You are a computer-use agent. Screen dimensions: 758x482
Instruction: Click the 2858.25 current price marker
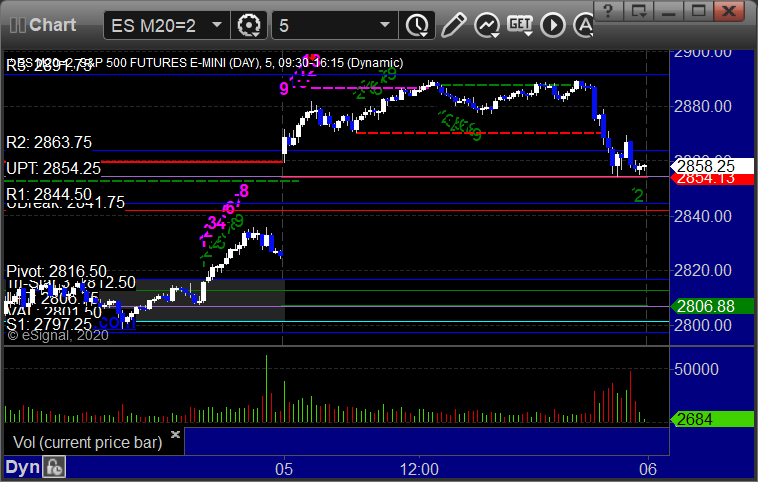[x=711, y=166]
